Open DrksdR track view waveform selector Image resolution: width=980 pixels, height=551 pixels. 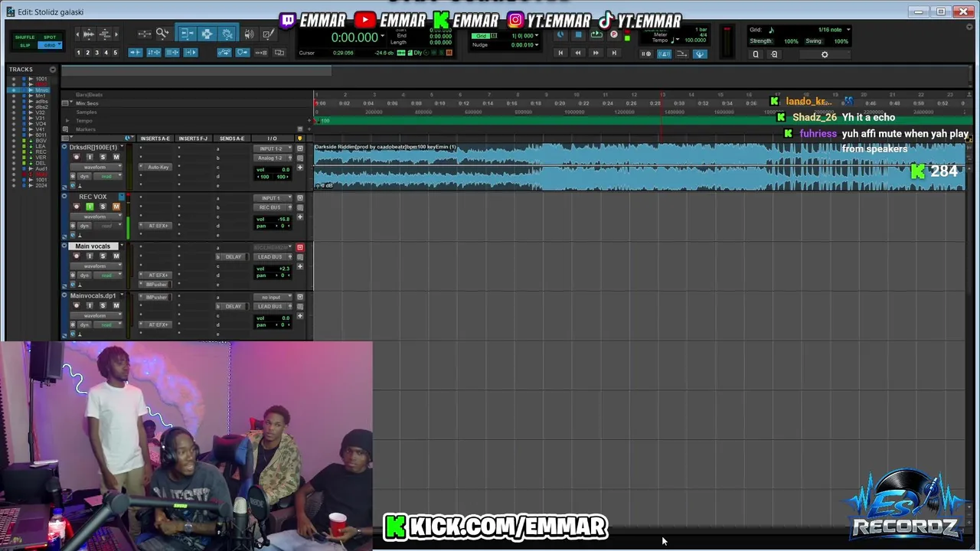pyautogui.click(x=96, y=167)
